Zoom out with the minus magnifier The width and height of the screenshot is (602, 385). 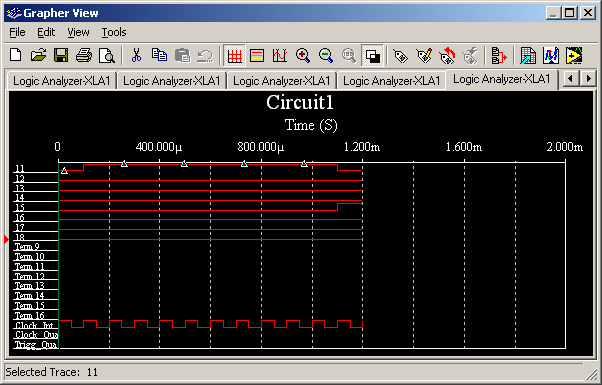coord(326,56)
